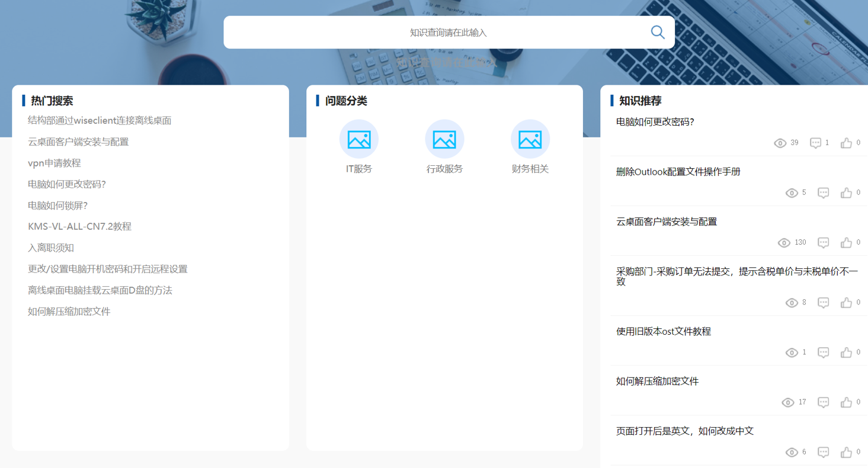Open recommended article 删除Outlook配置文件操作手册

678,172
